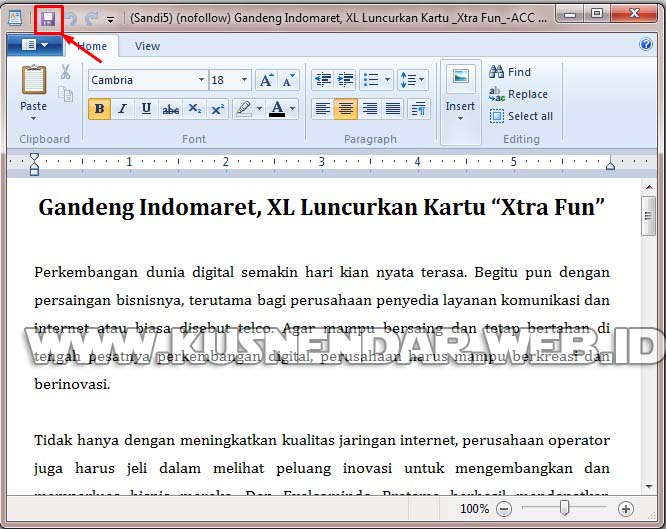The image size is (666, 529).
Task: Open WordPad Help question mark icon
Action: pos(645,44)
